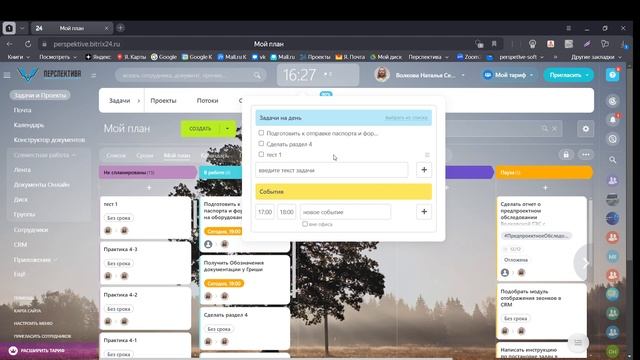
Task: Click the filter magnifier icon
Action: (544, 129)
